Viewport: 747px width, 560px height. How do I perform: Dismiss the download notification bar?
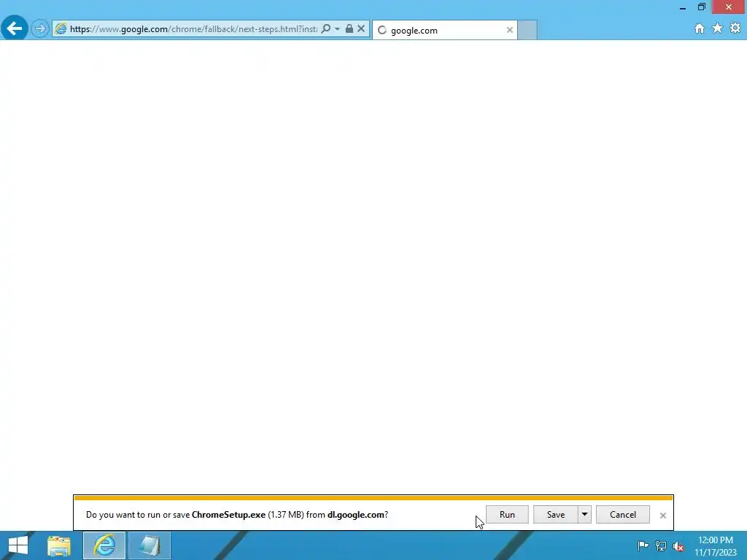pos(662,516)
